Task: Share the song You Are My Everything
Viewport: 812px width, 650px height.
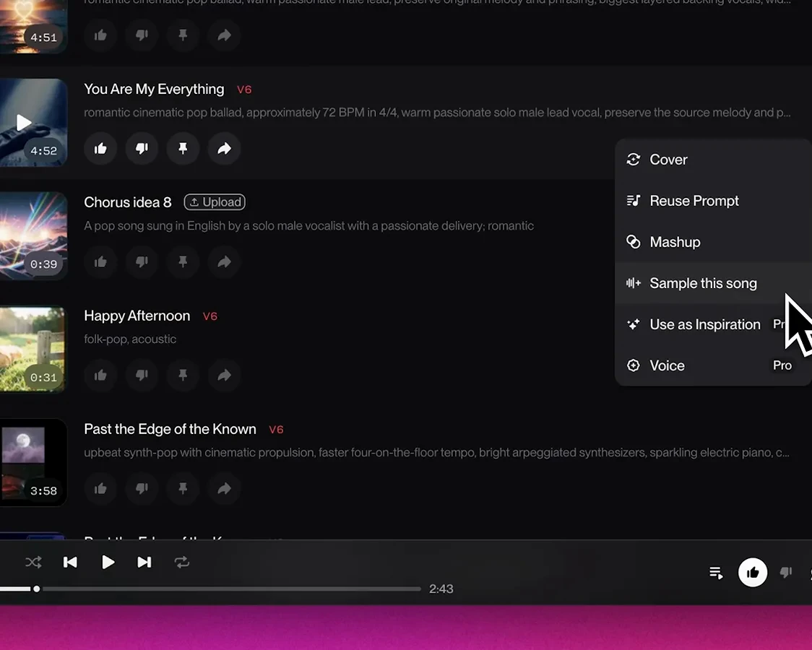Action: coord(224,149)
